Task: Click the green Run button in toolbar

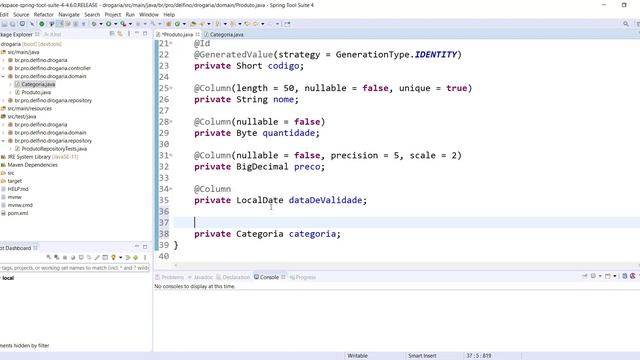Action: [109, 24]
